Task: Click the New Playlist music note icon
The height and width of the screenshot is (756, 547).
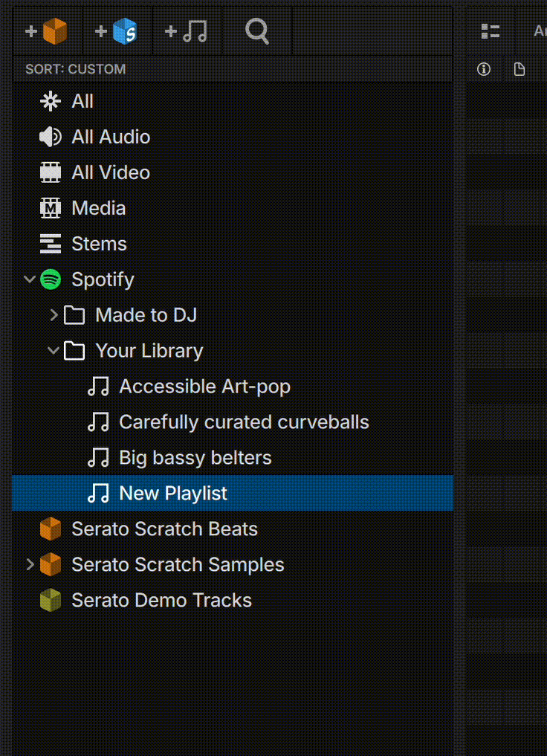Action: pos(98,494)
